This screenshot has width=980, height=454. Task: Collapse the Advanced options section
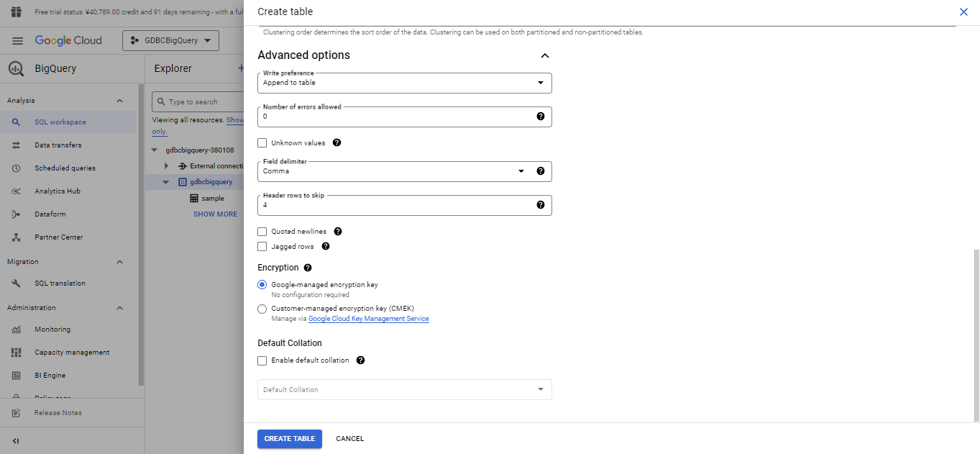[544, 55]
